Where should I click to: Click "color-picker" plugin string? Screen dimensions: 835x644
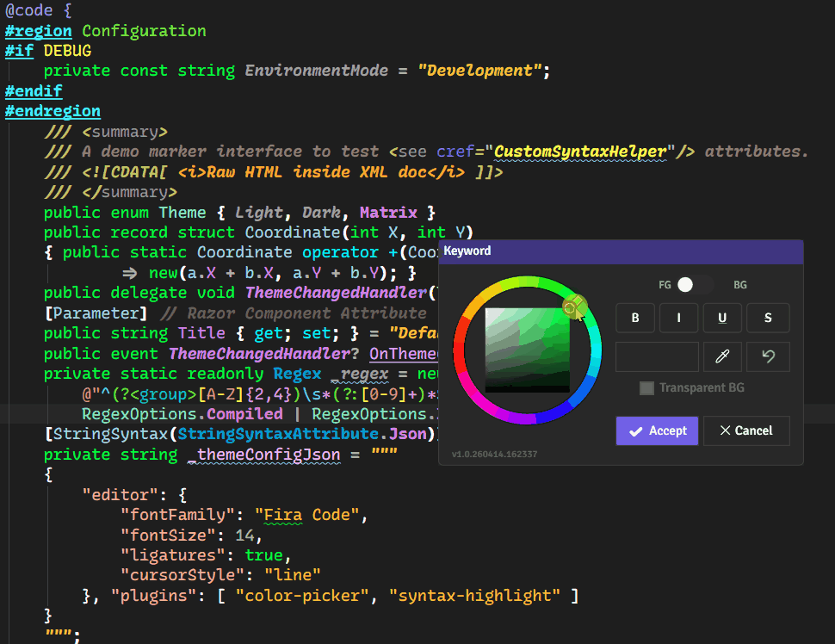302,596
